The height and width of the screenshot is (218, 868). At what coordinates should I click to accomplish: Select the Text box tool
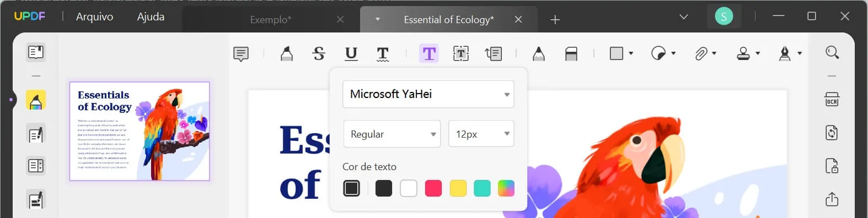(461, 53)
